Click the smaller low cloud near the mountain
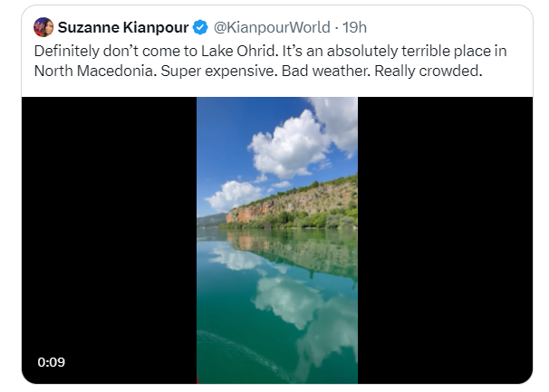This screenshot has width=549, height=392. [234, 195]
